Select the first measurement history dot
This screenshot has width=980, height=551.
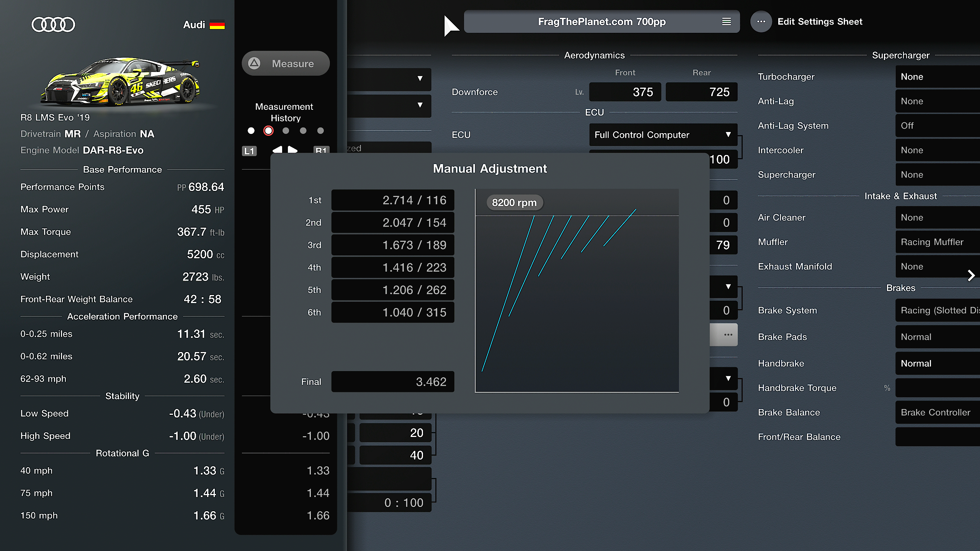(251, 131)
